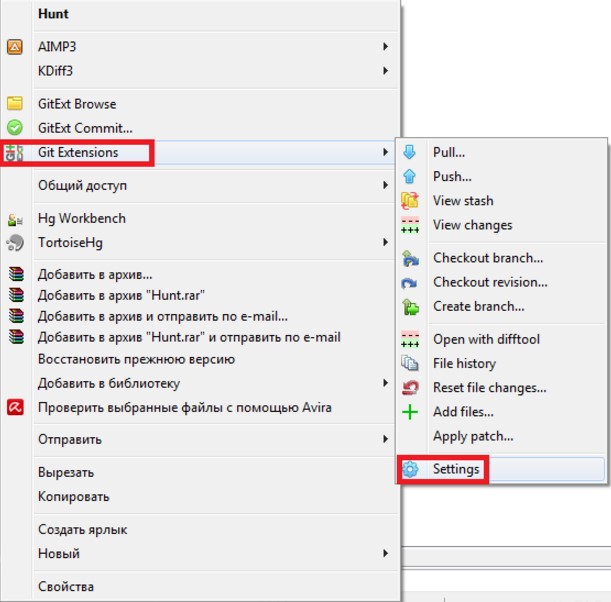Click the Hg Workbench icon
This screenshot has width=611, height=602.
(15, 219)
